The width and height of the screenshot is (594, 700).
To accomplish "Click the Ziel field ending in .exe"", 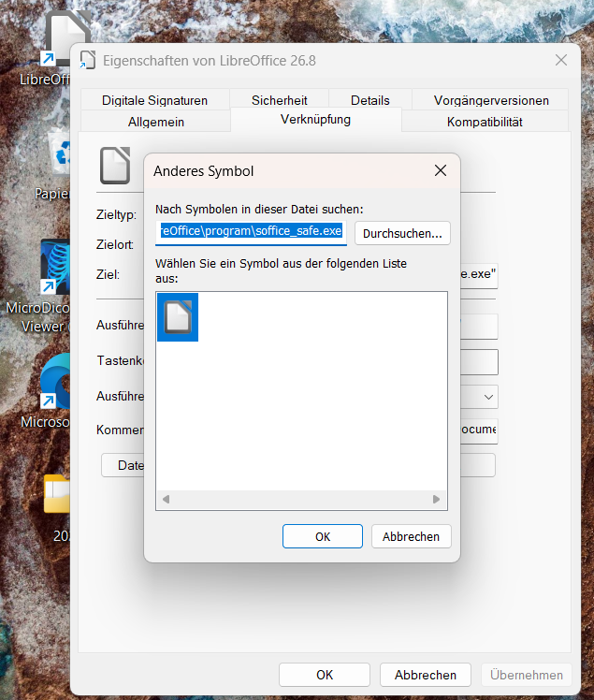I will (x=479, y=275).
